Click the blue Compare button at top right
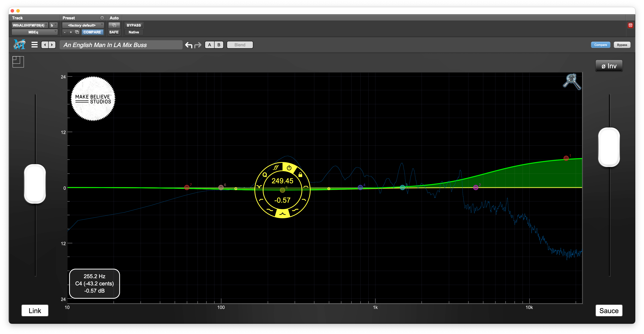This screenshot has height=334, width=644. [x=600, y=45]
